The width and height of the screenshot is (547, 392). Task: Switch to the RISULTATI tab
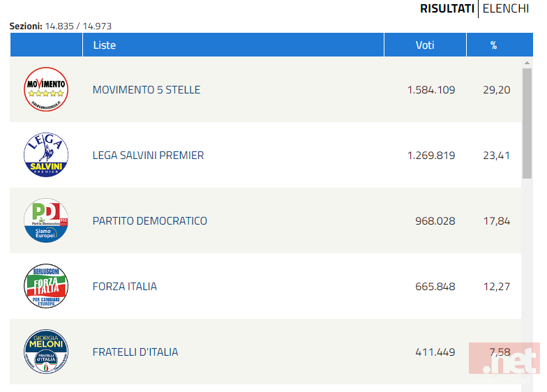tap(447, 8)
